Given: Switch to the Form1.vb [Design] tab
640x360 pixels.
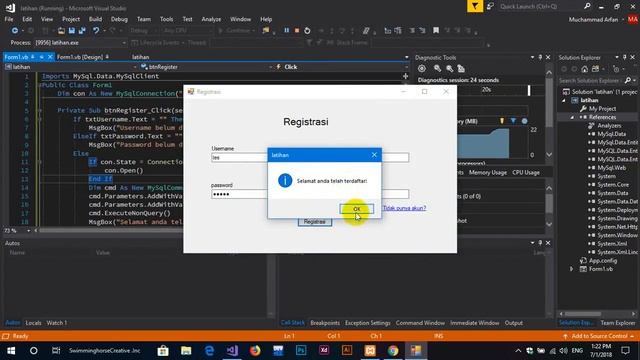Looking at the screenshot, I should pos(80,57).
